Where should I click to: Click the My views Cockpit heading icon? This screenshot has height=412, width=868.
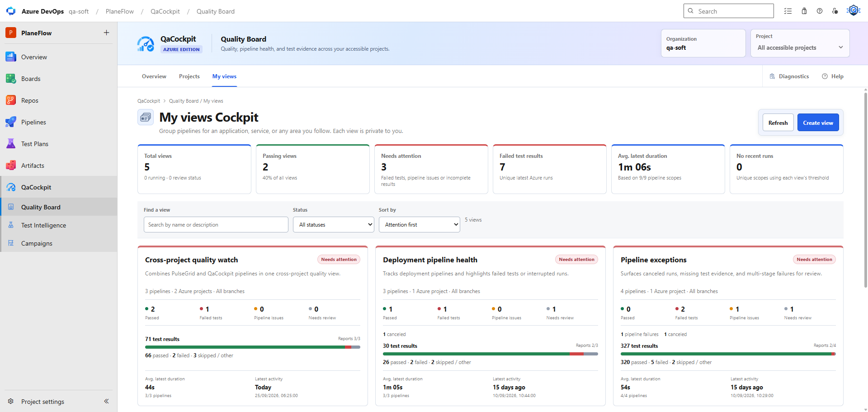pos(146,118)
